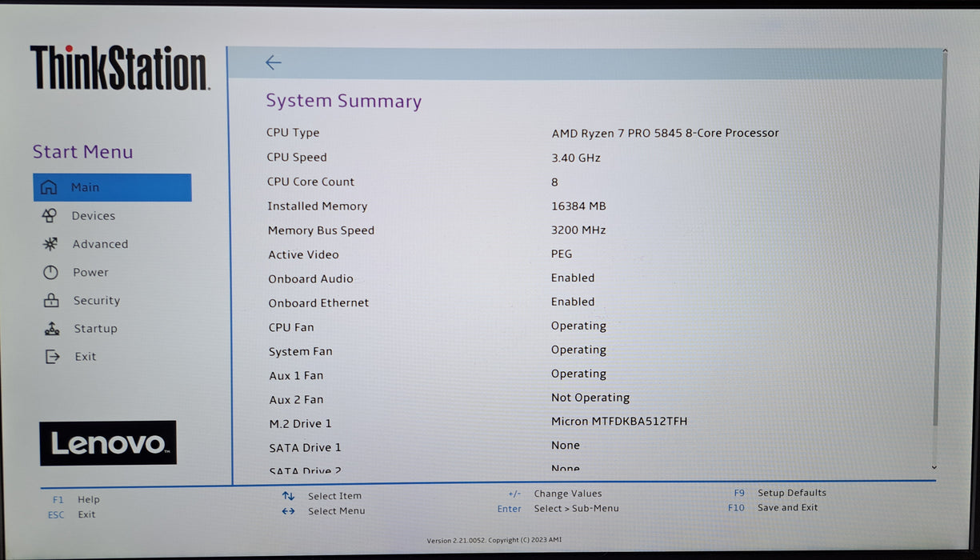The height and width of the screenshot is (560, 980).
Task: Click the 3.40 GHz value
Action: click(576, 158)
